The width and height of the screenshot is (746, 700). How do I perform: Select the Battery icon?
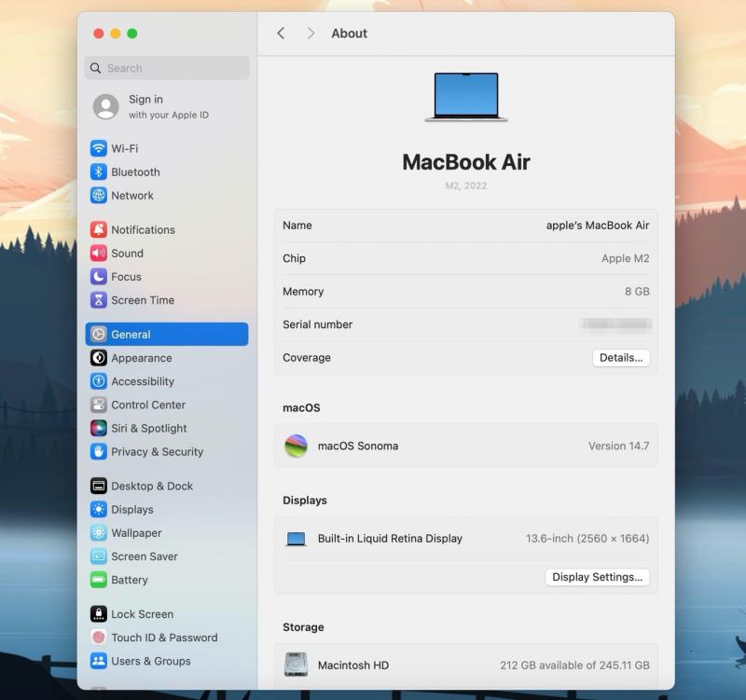[99, 580]
